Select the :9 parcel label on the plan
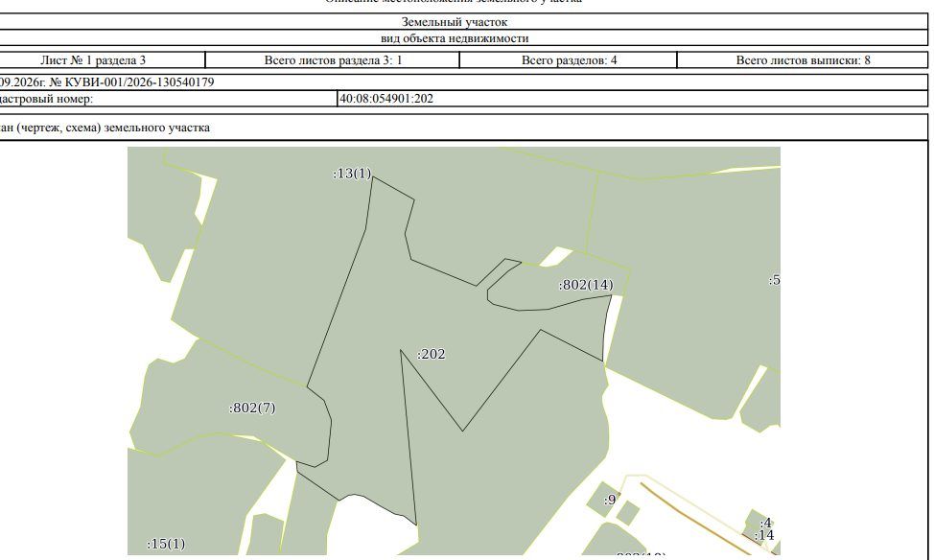934x560 pixels. [x=610, y=500]
